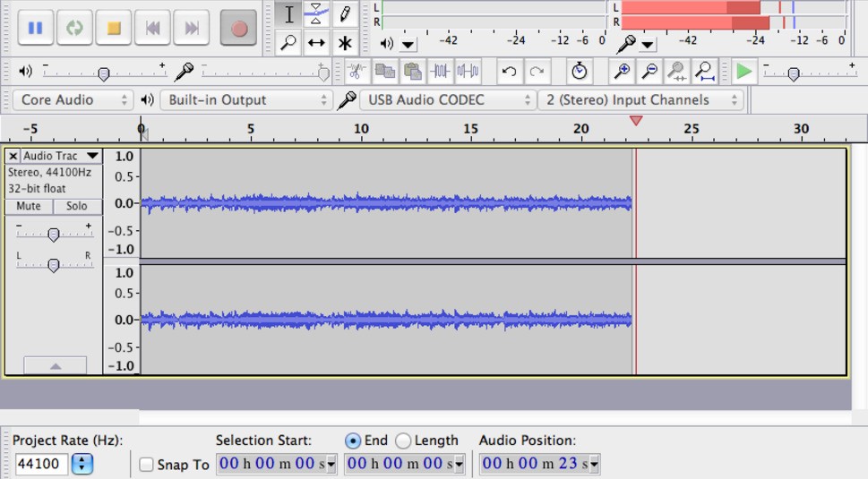
Task: Select the Zoom magnifier tool
Action: (288, 43)
